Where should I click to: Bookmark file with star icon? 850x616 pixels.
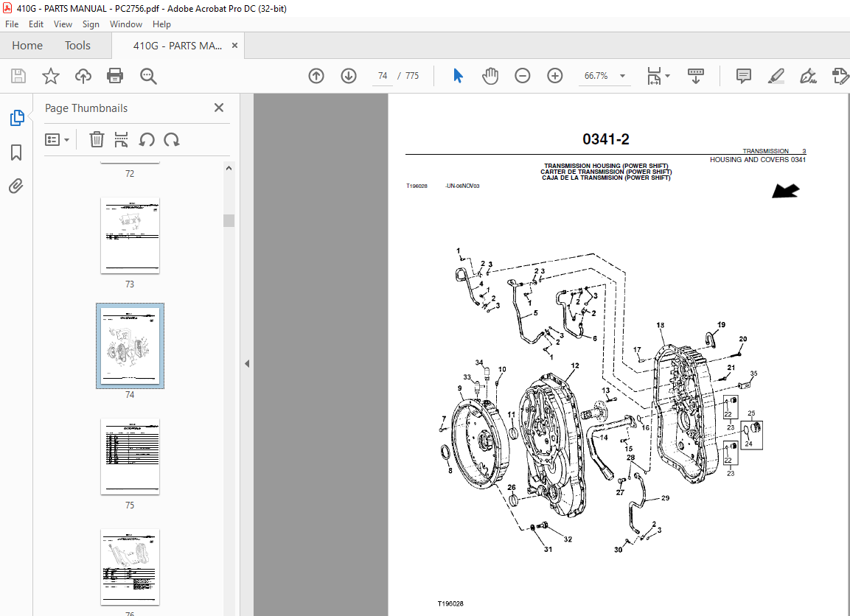pos(50,76)
